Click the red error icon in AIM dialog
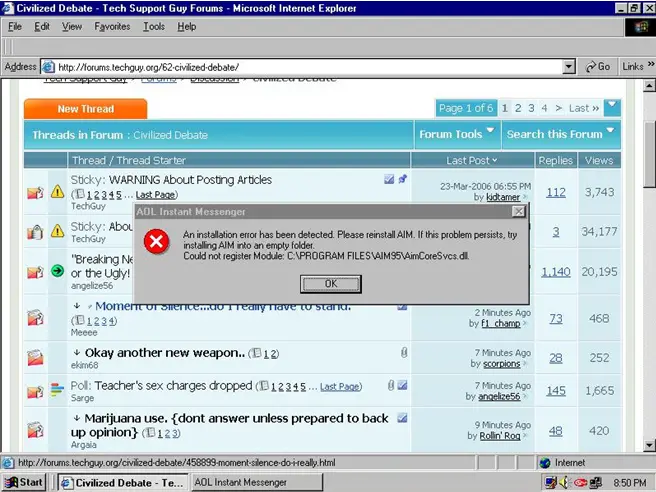The width and height of the screenshot is (656, 492). click(x=156, y=241)
